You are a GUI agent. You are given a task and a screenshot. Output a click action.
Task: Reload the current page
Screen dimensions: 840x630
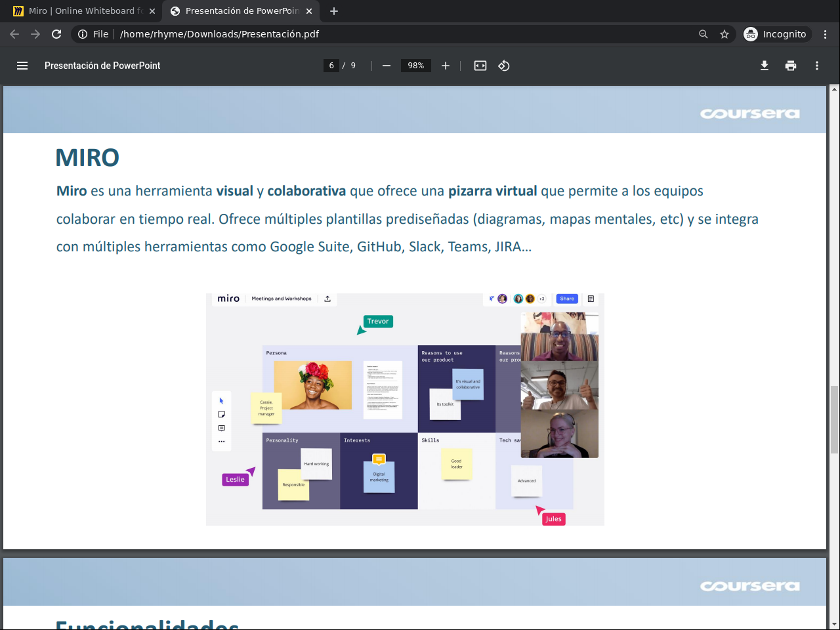point(56,34)
